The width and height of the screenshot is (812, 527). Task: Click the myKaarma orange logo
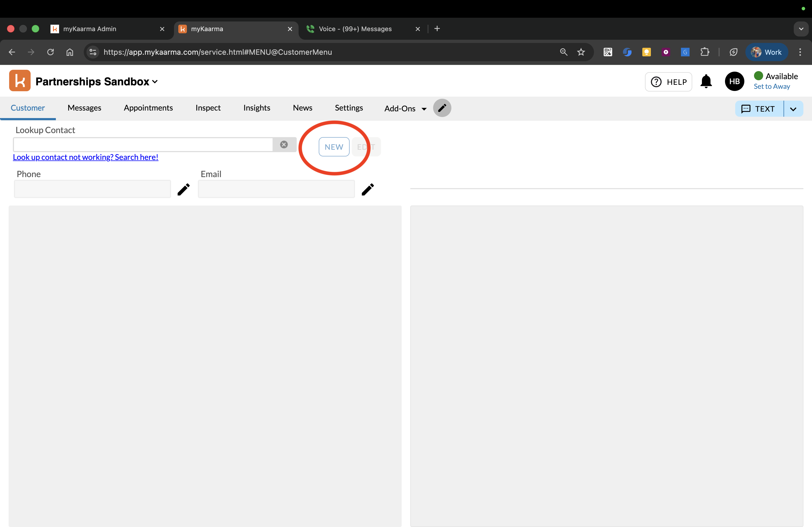click(20, 81)
